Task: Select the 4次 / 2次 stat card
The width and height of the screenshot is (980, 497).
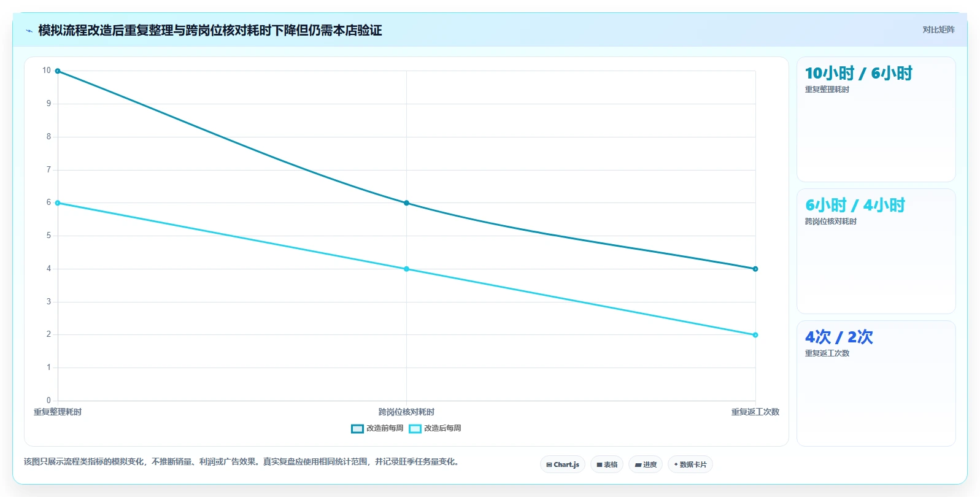Action: 876,383
